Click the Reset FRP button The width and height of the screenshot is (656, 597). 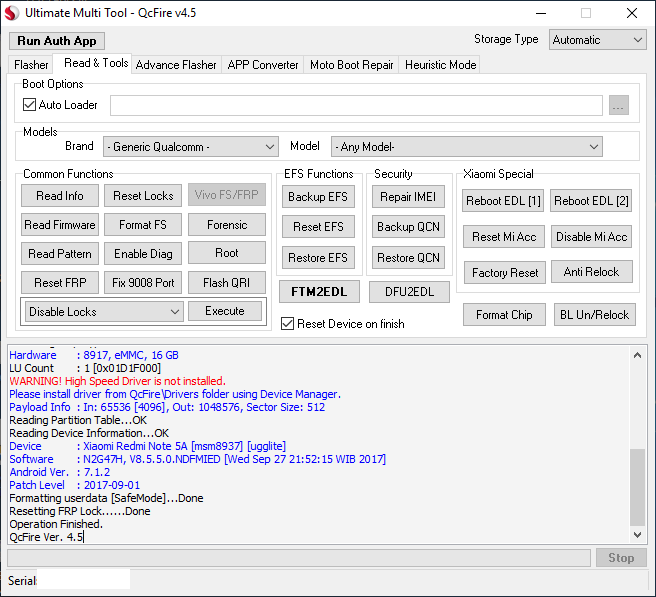(60, 282)
